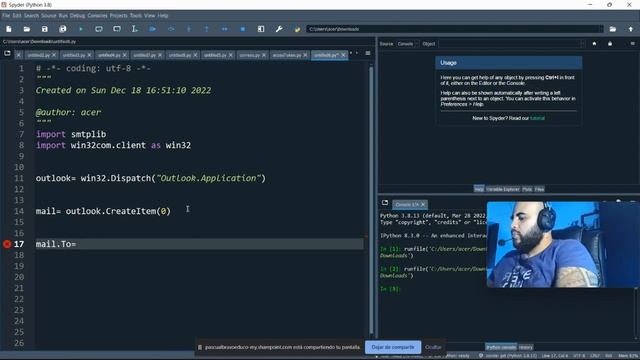Open the Consoles menu
The width and height of the screenshot is (640, 360).
[x=97, y=16]
